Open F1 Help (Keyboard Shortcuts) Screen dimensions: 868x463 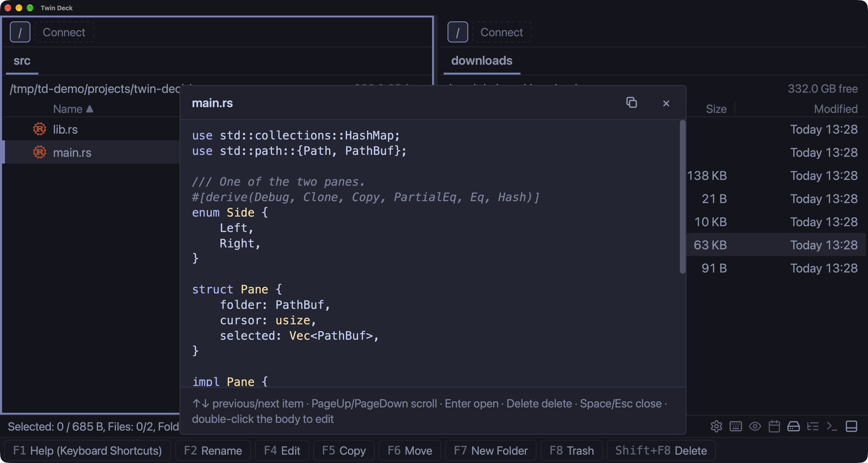87,450
